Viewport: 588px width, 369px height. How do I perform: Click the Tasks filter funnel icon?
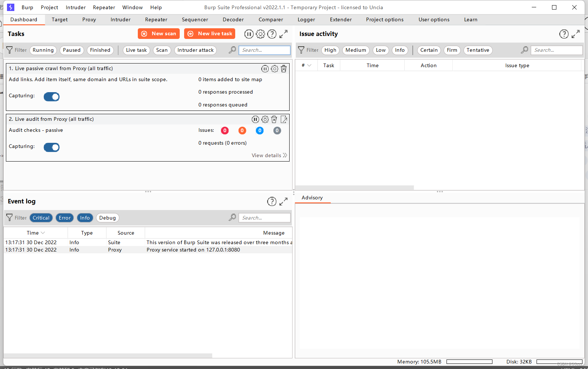click(10, 50)
